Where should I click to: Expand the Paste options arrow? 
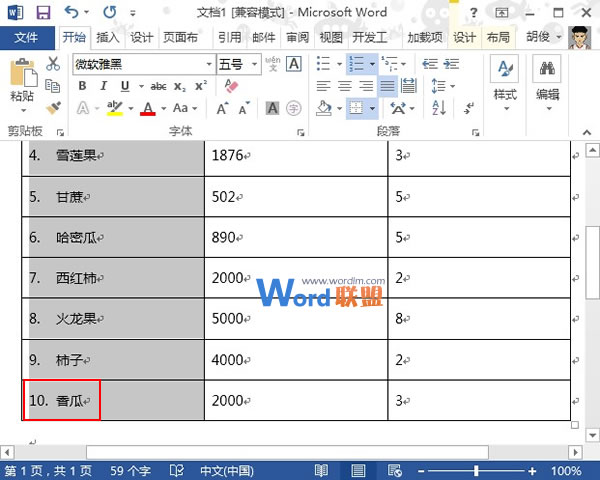tap(23, 111)
